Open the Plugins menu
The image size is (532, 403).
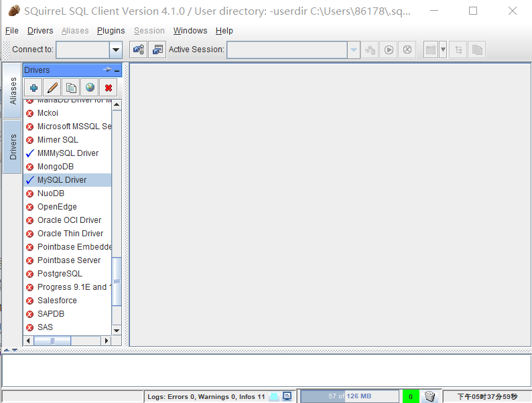(111, 31)
